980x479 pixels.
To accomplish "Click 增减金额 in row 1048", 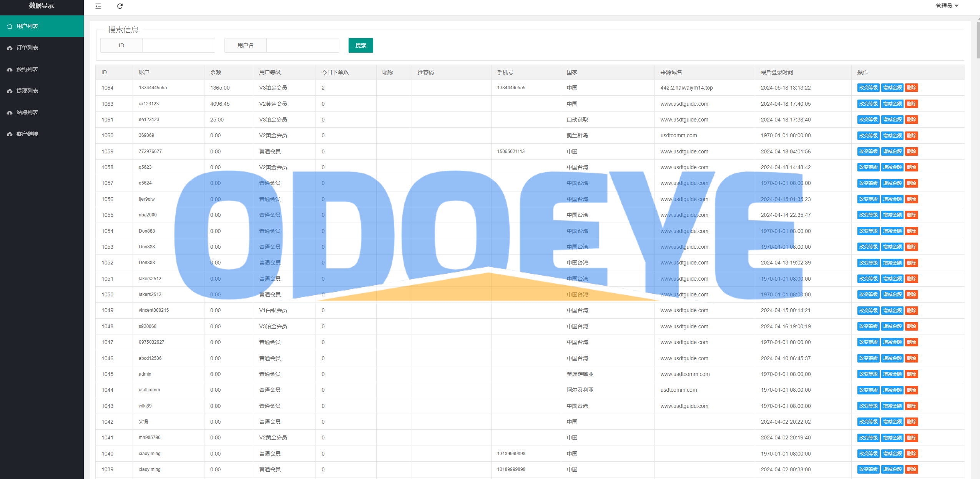I will coord(892,326).
